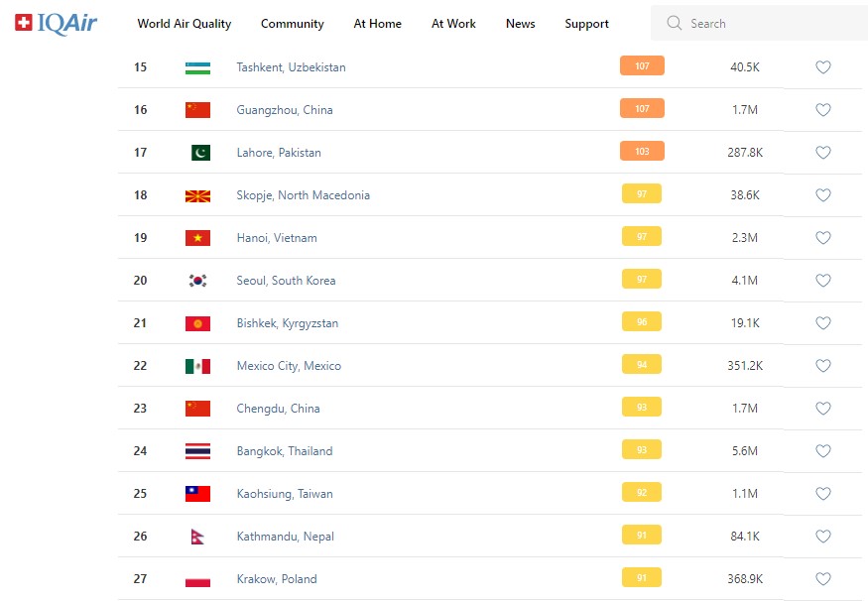Click the Nepal flag icon

click(197, 537)
